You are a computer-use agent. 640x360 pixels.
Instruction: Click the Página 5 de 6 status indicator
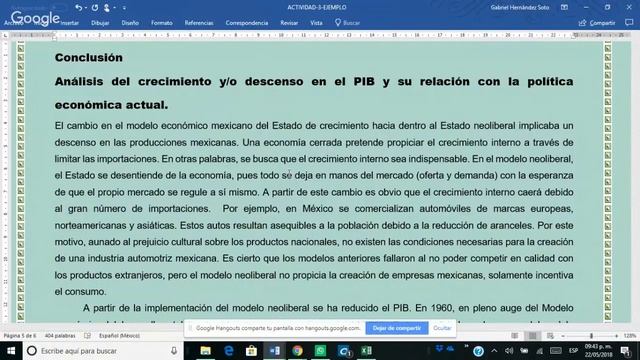[x=20, y=336]
